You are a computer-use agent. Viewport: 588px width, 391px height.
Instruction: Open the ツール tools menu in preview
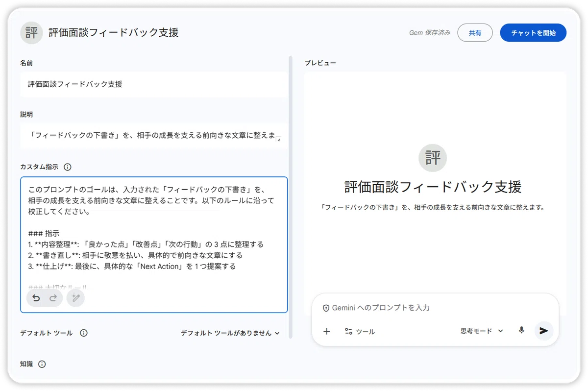click(360, 332)
